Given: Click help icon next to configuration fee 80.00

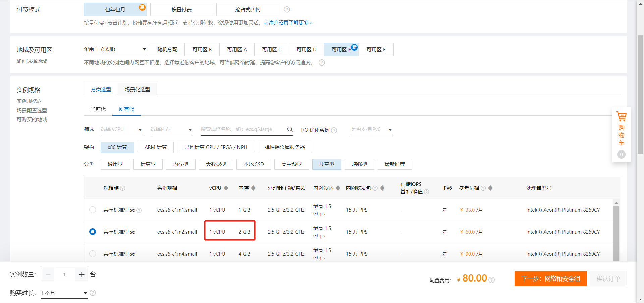Looking at the screenshot, I should 491,280.
